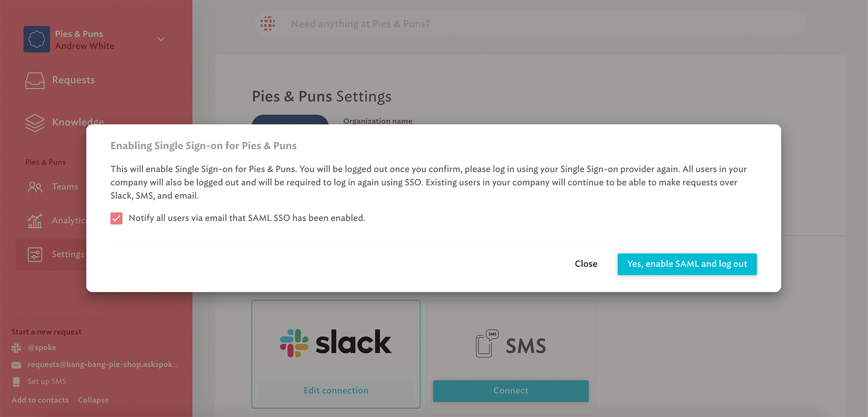Select the Settings sliders icon
Image resolution: width=868 pixels, height=417 pixels.
coord(35,254)
